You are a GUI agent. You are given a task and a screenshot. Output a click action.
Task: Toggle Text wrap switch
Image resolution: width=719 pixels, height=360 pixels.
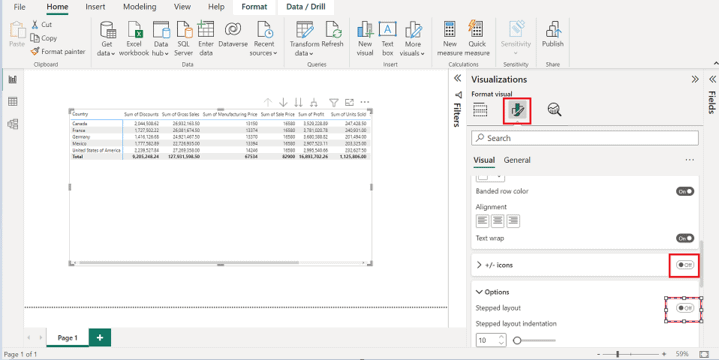(x=685, y=238)
